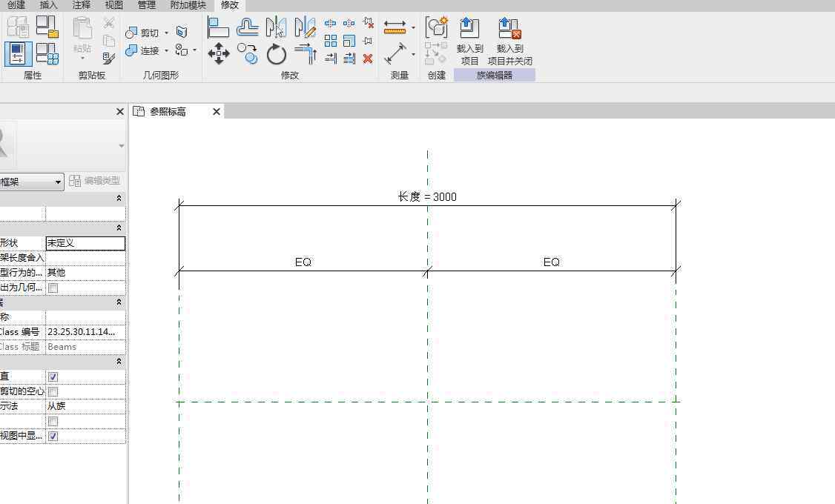Screen dimensions: 835x504
Task: Select the Scale tool icon
Action: 349,41
